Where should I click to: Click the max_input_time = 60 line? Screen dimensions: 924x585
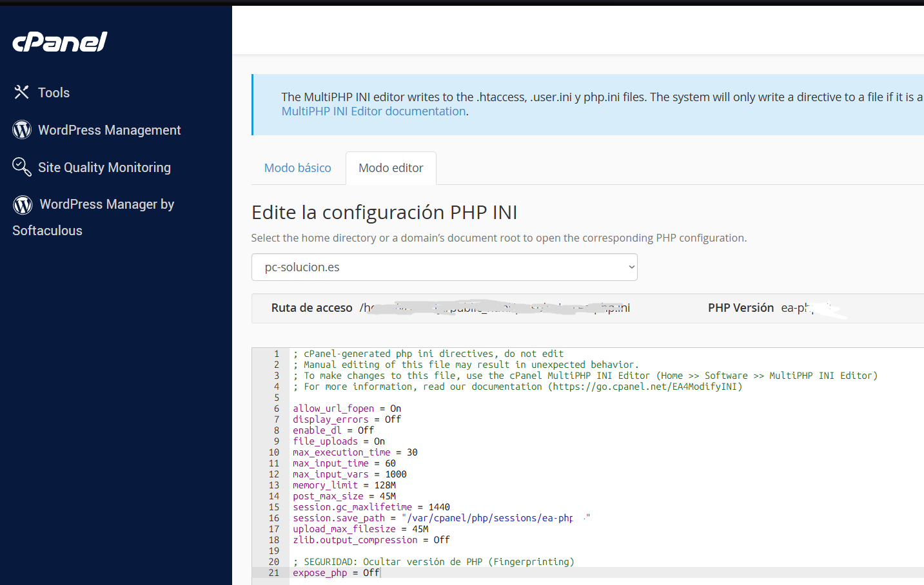point(344,463)
